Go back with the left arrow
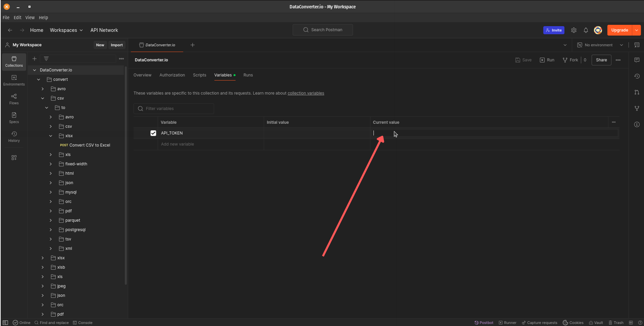644x326 pixels. point(10,30)
